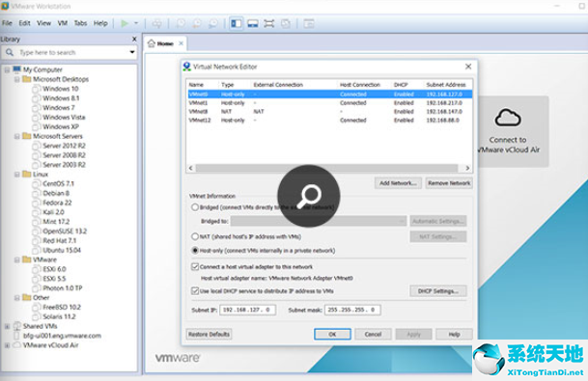Click the Connect to VMware vCloud Air tile

click(513, 131)
